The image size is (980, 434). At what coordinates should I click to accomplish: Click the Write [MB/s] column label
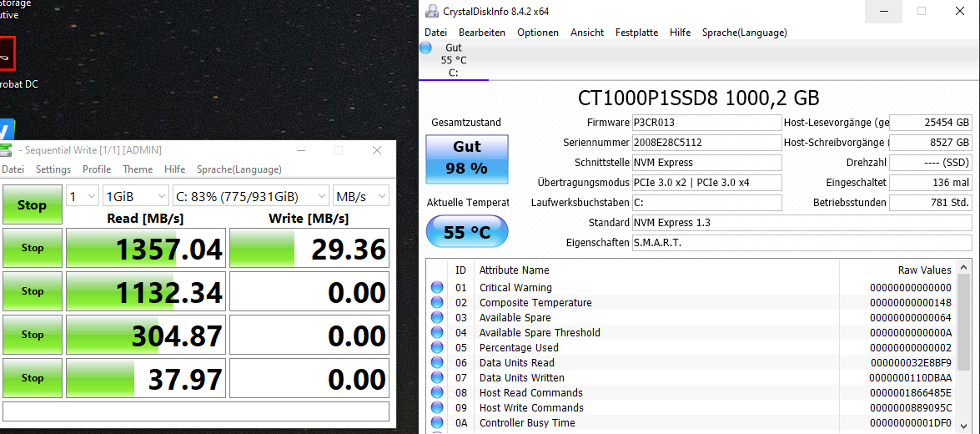(309, 219)
